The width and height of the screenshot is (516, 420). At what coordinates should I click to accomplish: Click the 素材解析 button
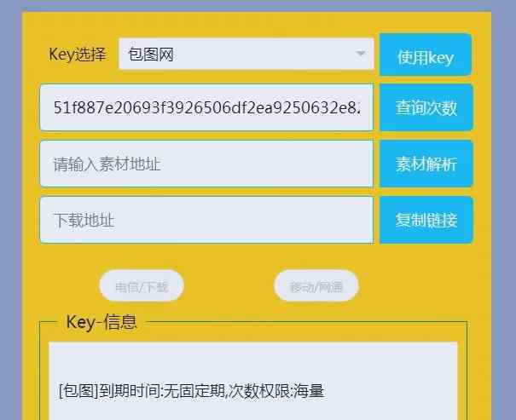(426, 164)
